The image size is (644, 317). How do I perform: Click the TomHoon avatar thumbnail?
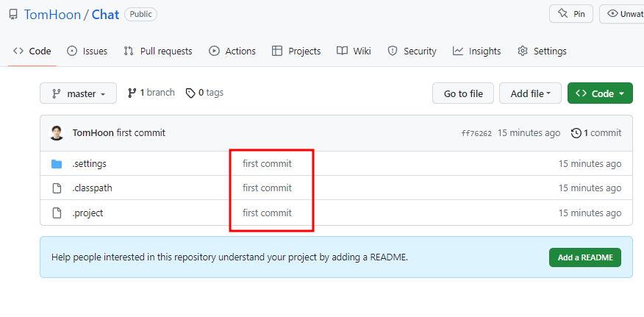57,133
